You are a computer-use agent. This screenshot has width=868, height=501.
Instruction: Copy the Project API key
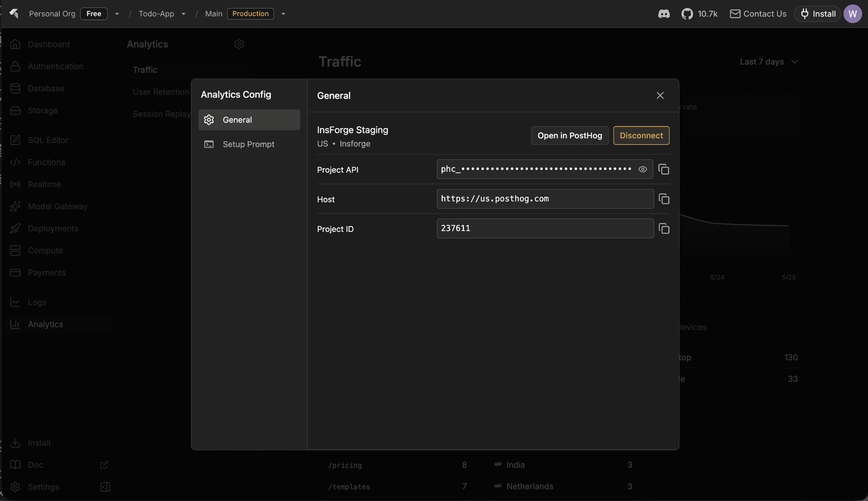click(664, 169)
